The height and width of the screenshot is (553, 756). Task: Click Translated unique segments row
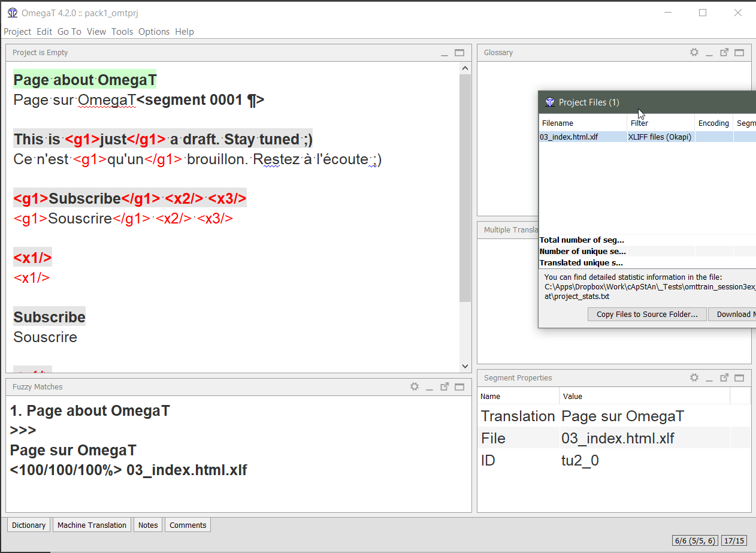click(x=647, y=262)
